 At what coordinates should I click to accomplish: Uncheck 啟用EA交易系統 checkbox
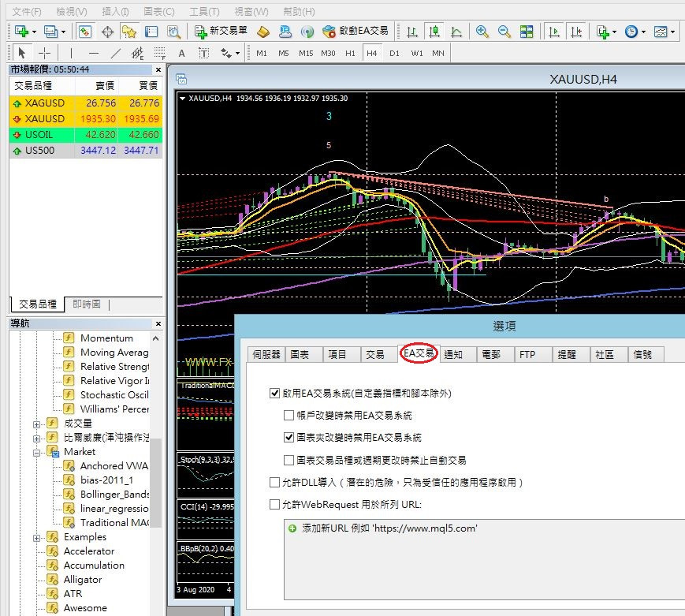tap(274, 393)
